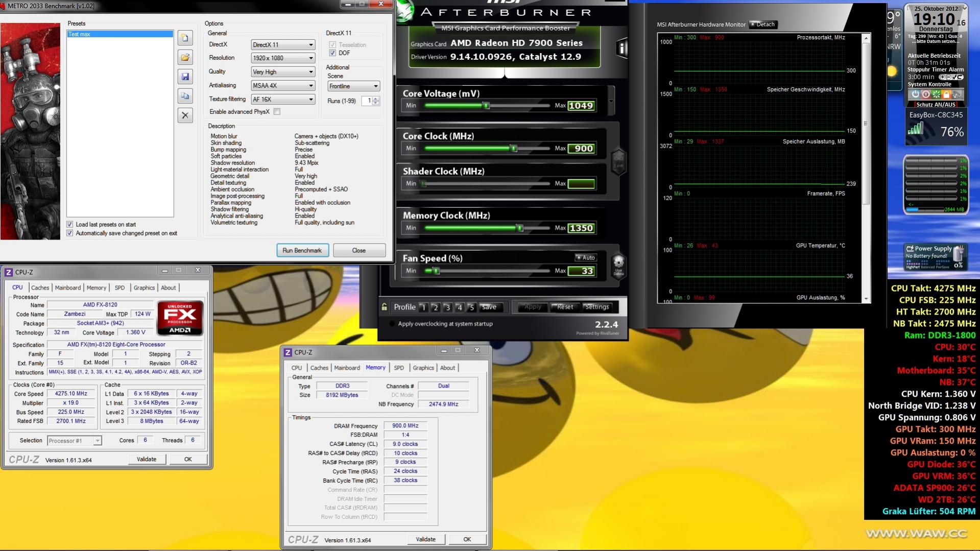The height and width of the screenshot is (551, 980).
Task: Click the Run Benchmark button
Action: click(302, 251)
